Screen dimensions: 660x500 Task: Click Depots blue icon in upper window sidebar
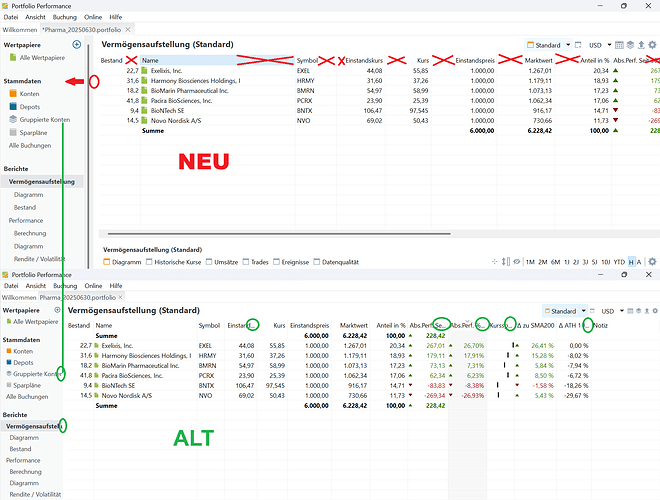point(13,106)
